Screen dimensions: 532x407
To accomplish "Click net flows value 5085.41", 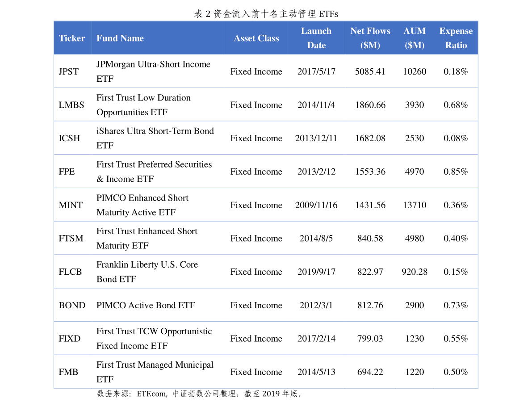I will pyautogui.click(x=370, y=71).
